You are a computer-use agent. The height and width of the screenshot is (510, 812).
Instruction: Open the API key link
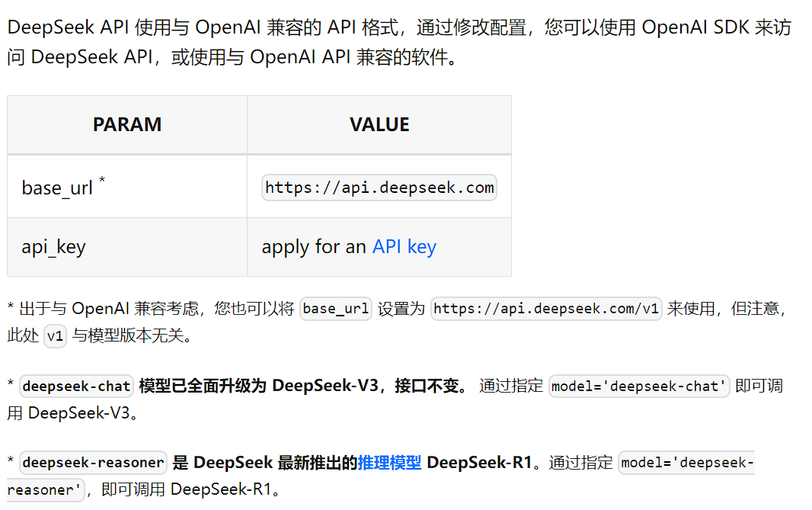(404, 247)
